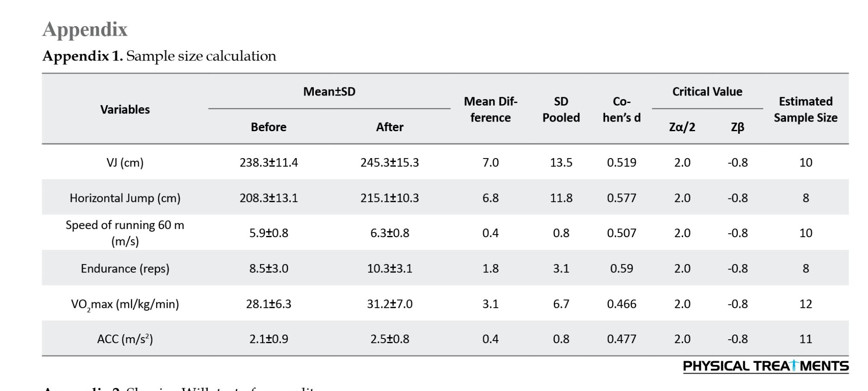The image size is (868, 391).
Task: Select the 238.3±11.4 before value
Action: [x=269, y=162]
